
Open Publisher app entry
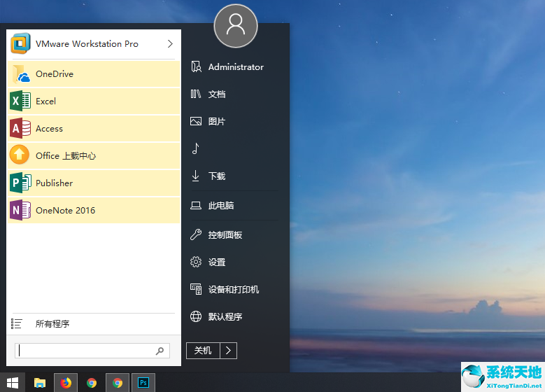(54, 183)
